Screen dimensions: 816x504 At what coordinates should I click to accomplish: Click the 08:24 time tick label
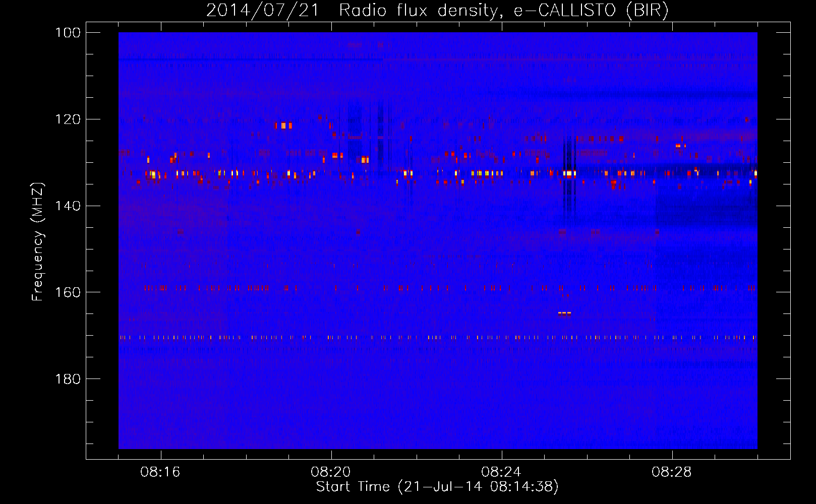point(501,472)
